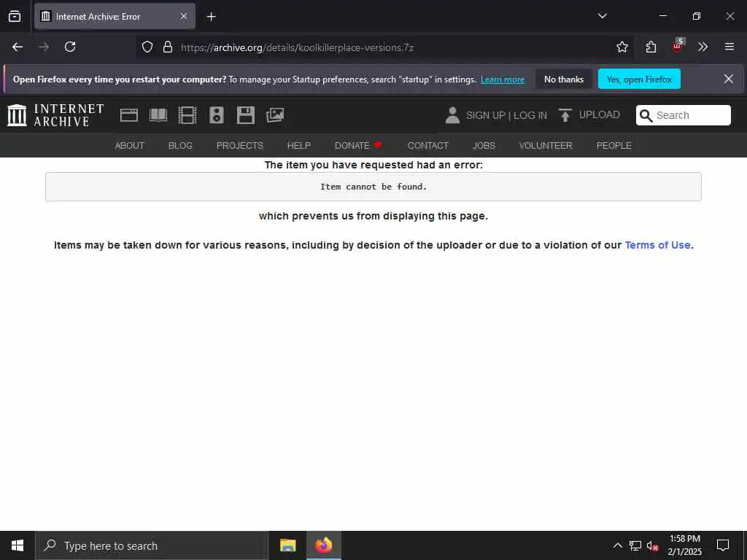Viewport: 747px width, 560px height.
Task: Click the muted volume tray icon
Action: (x=652, y=545)
